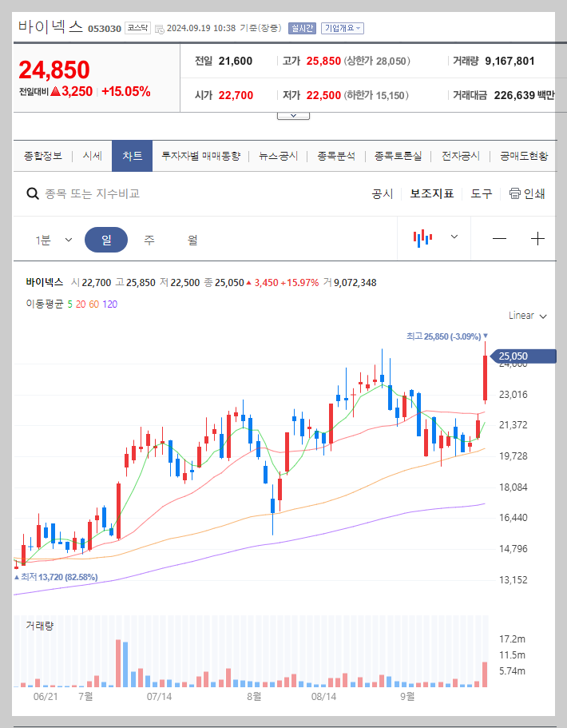Open the 1분 minute interval dropdown
The height and width of the screenshot is (728, 567).
pyautogui.click(x=52, y=239)
